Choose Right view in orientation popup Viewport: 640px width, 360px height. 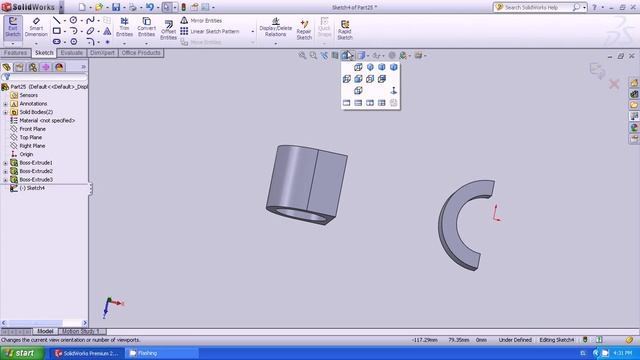pyautogui.click(x=370, y=79)
